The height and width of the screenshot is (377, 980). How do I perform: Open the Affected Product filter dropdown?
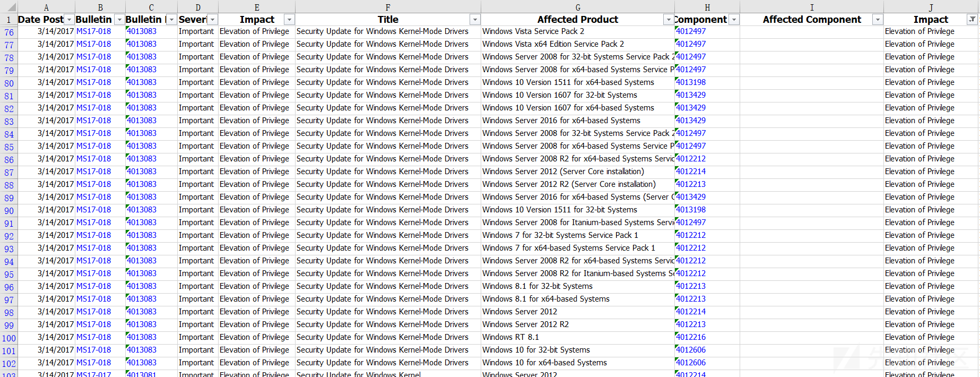pyautogui.click(x=669, y=20)
